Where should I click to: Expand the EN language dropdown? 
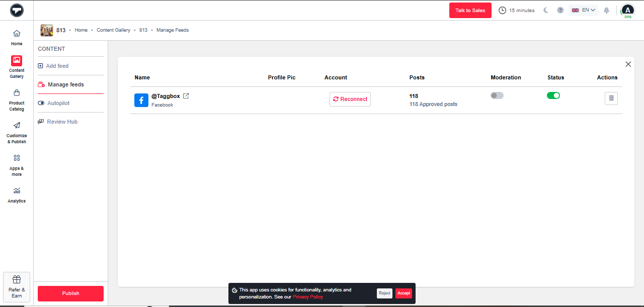coord(584,10)
